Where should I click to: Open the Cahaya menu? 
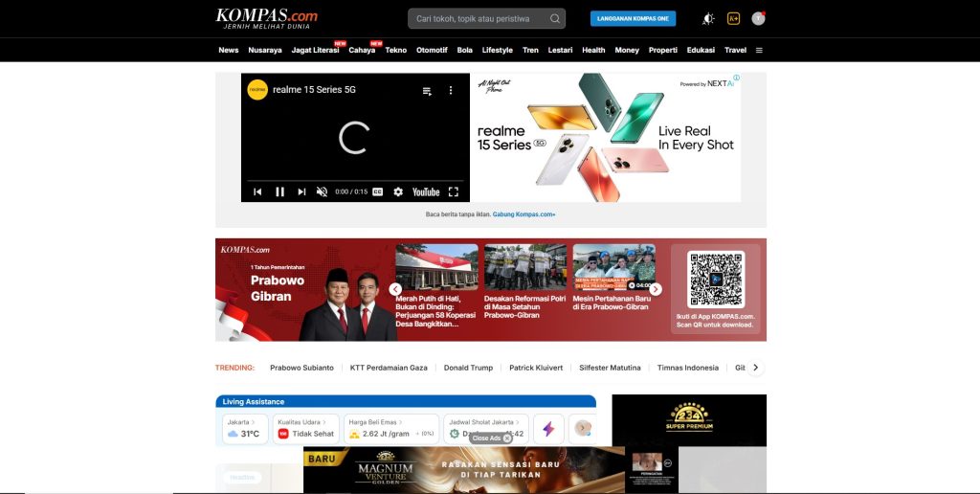(362, 50)
